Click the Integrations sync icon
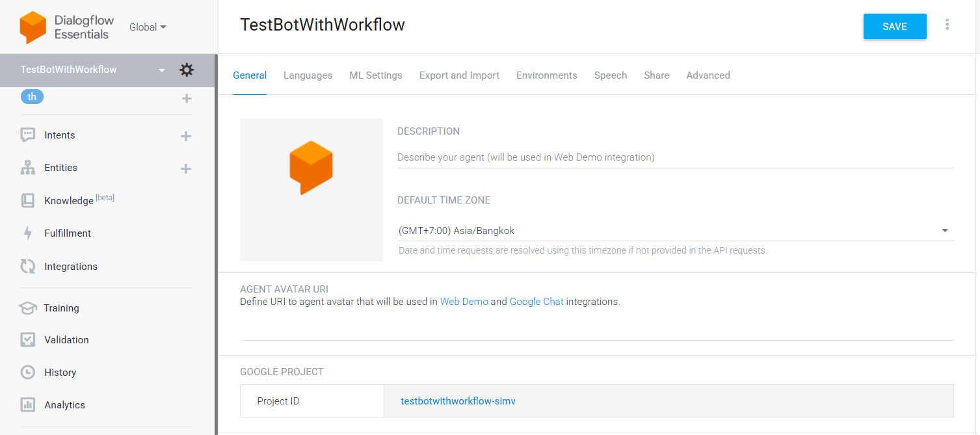980x435 pixels. 28,266
